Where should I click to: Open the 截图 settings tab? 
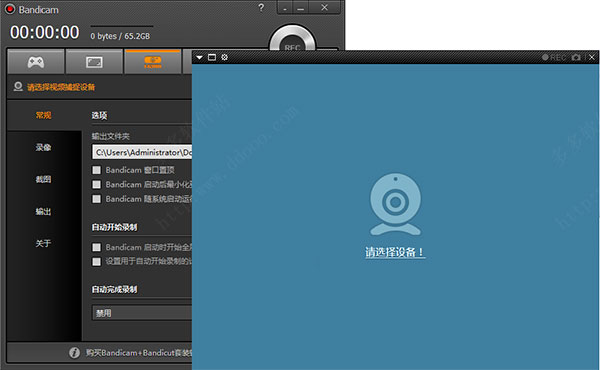tap(43, 179)
